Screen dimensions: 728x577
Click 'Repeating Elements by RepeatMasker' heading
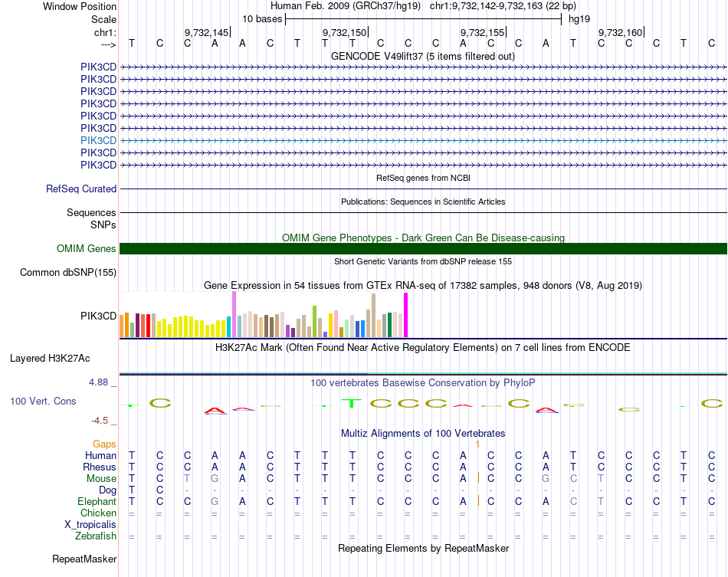pyautogui.click(x=424, y=548)
